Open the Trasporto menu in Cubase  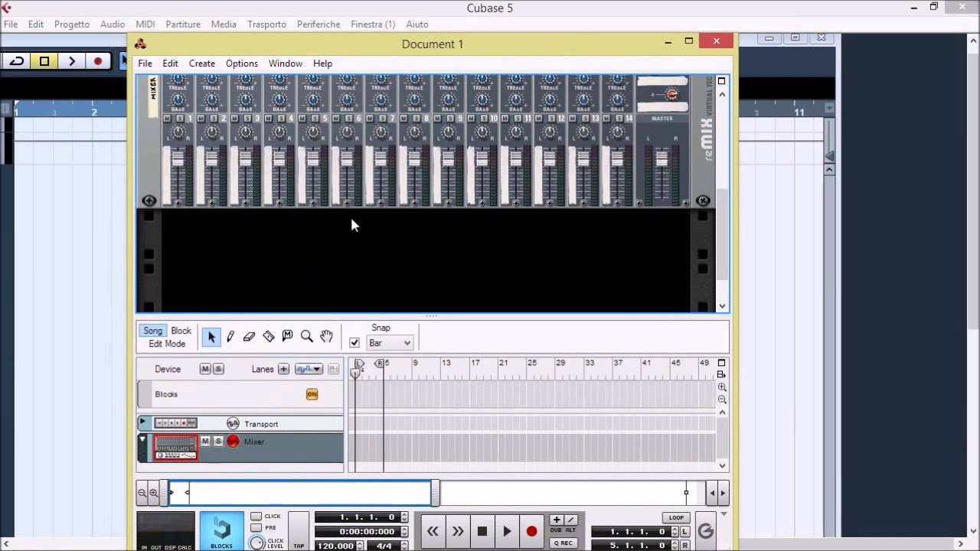coord(266,24)
